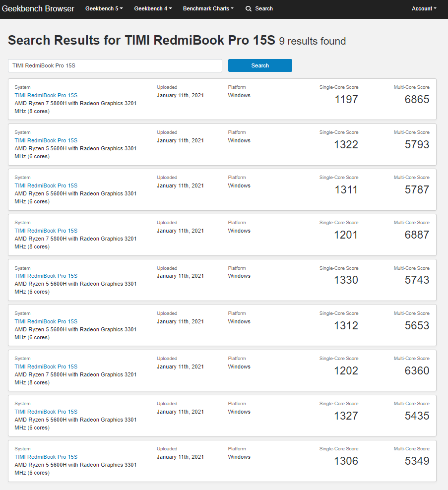Go to Geekbench Browser home
Screen dimensions: 448x490
coord(38,8)
